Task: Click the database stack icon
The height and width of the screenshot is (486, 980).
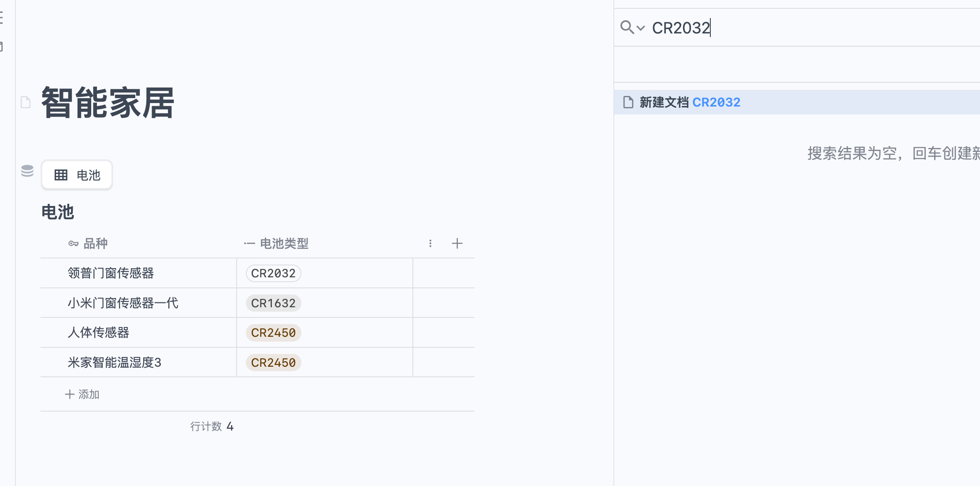Action: click(27, 171)
